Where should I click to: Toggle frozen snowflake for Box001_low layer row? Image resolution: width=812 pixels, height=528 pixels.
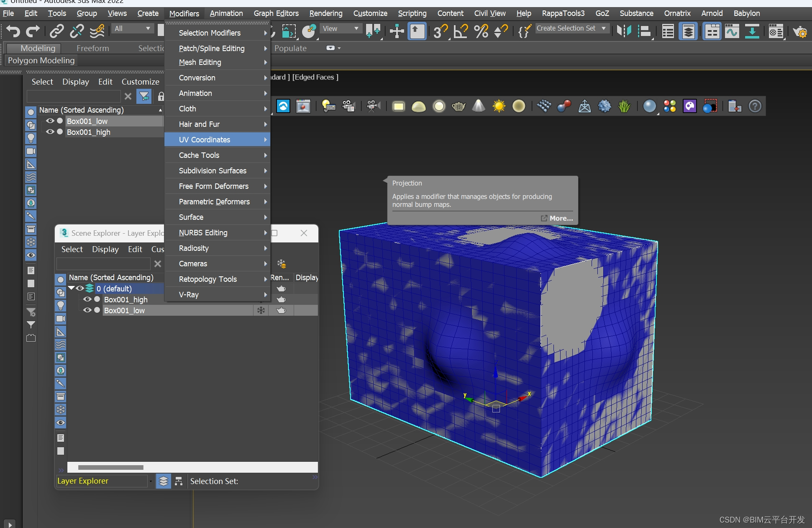(x=261, y=310)
